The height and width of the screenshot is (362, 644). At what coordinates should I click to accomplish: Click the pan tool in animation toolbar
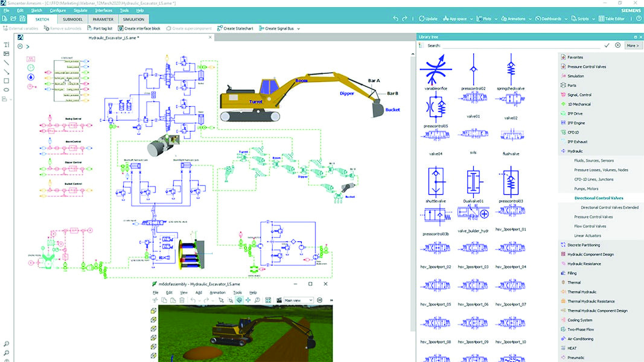248,300
